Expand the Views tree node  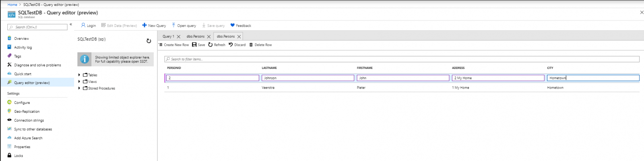(79, 82)
